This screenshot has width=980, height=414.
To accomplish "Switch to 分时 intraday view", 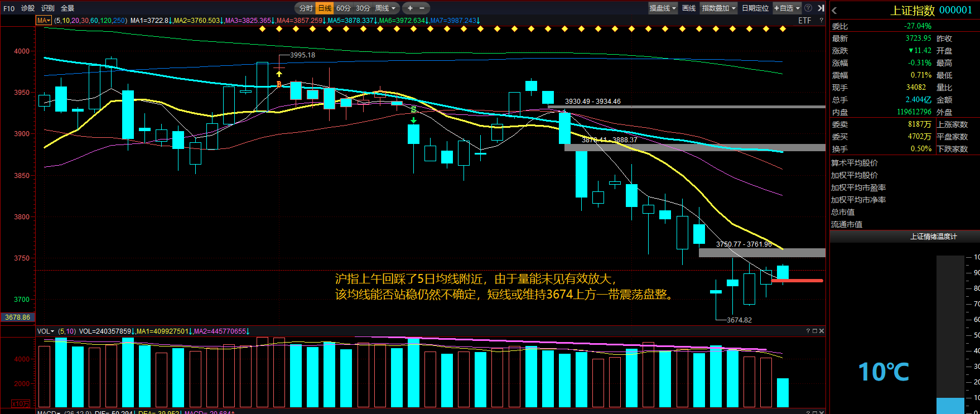I will click(306, 8).
